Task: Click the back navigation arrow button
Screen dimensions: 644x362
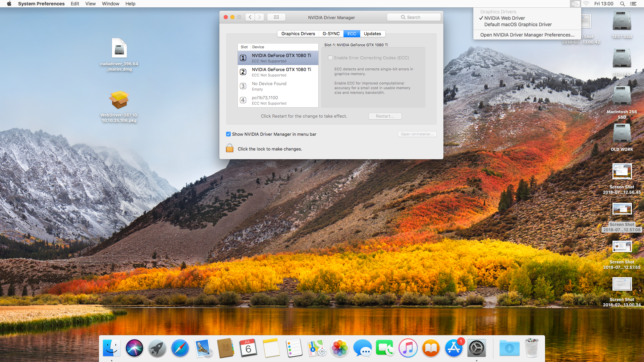Action: point(250,17)
